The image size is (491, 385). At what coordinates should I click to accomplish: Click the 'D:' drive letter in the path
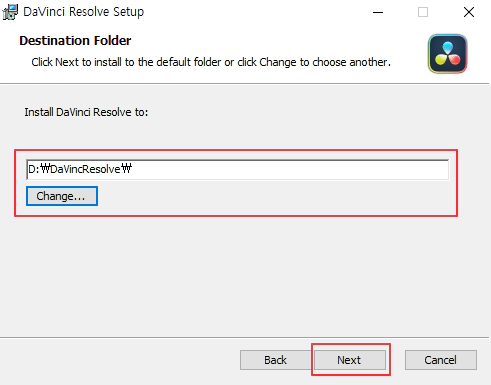tap(34, 169)
